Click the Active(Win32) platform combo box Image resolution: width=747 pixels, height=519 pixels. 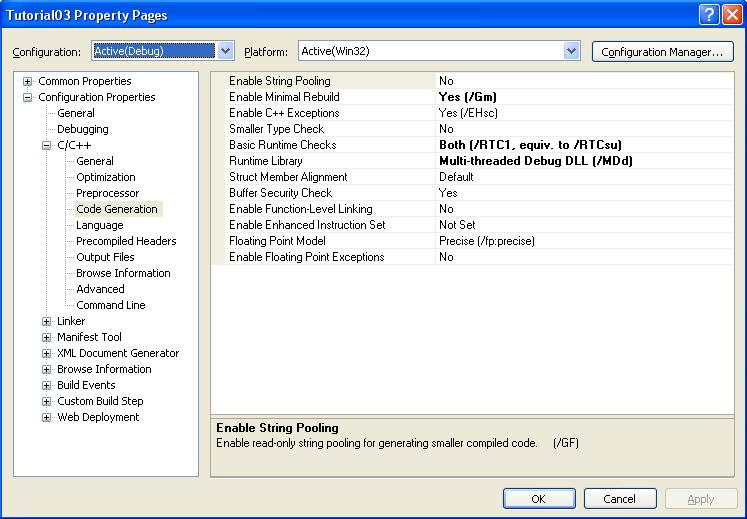[439, 51]
